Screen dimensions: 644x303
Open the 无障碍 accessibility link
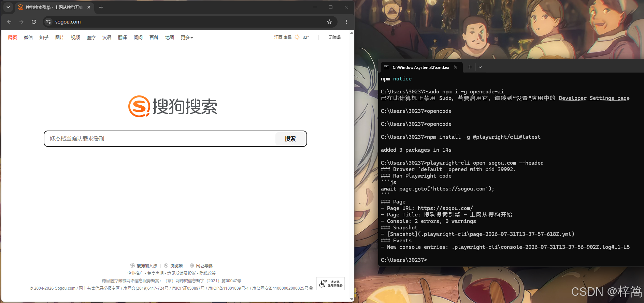[x=334, y=37]
